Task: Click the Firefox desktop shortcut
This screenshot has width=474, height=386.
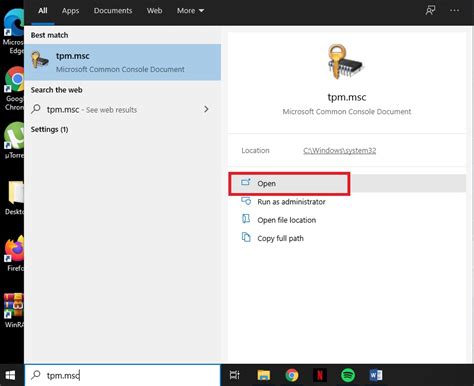Action: 15,253
